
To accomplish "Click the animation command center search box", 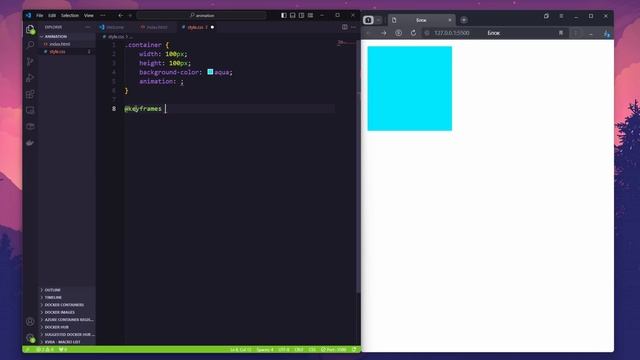I will point(202,16).
